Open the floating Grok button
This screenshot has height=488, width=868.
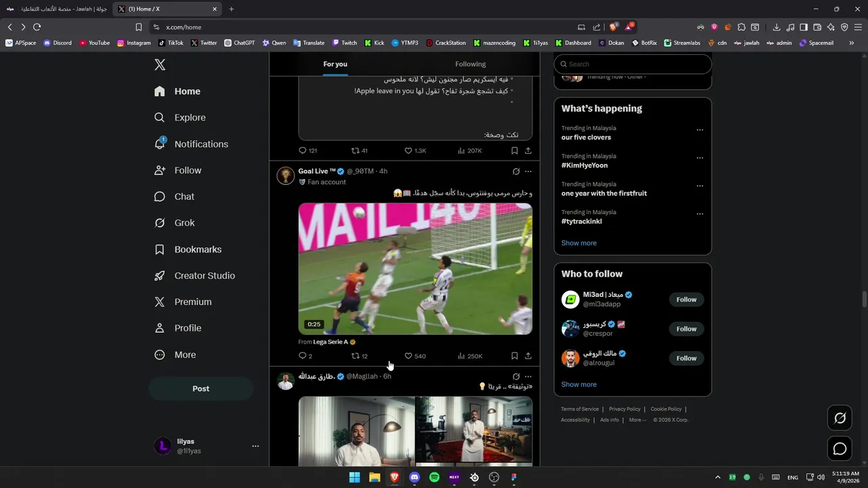(x=840, y=418)
